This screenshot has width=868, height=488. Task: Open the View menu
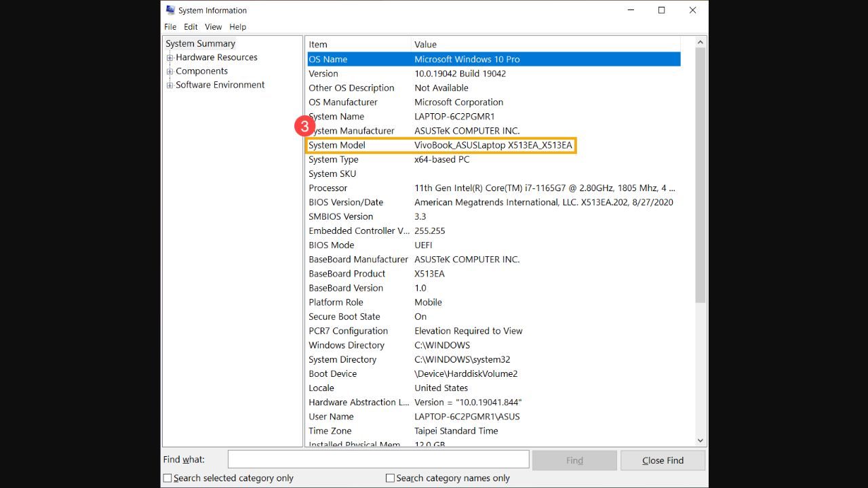[x=214, y=27]
